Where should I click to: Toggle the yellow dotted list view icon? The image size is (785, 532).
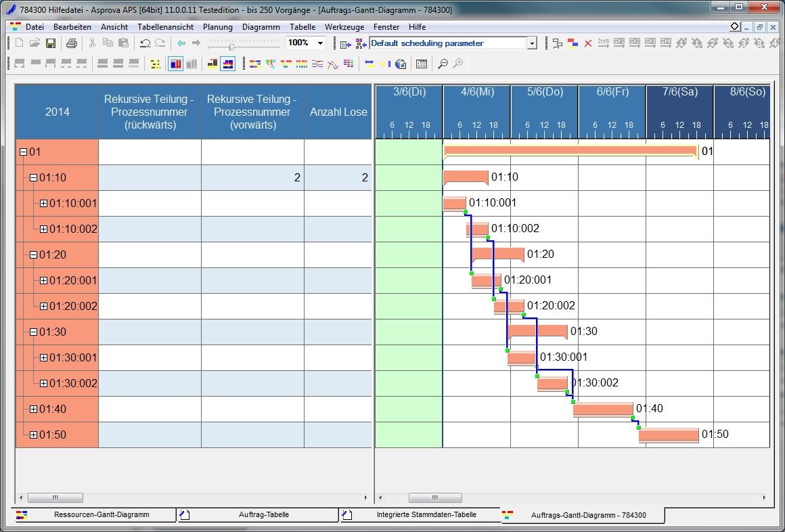click(156, 64)
